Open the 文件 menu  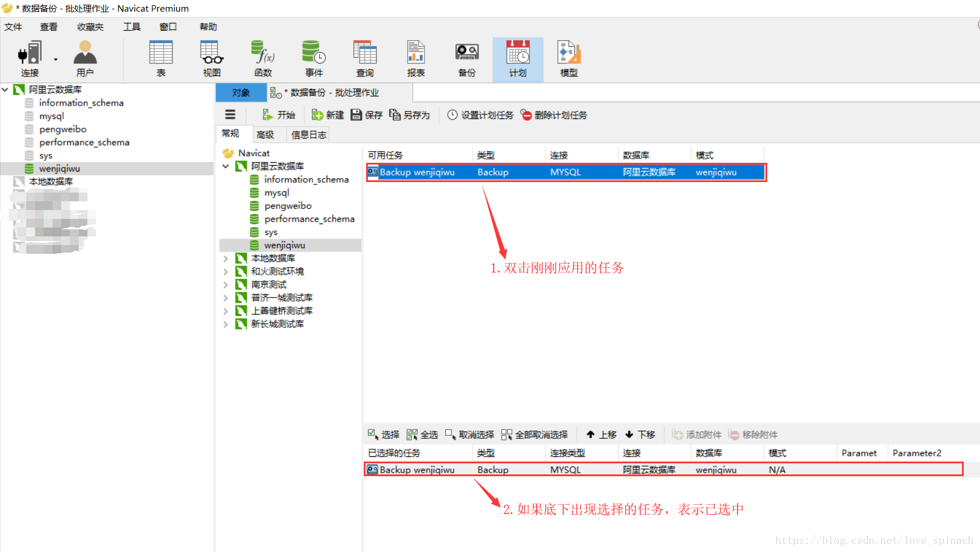pyautogui.click(x=13, y=27)
